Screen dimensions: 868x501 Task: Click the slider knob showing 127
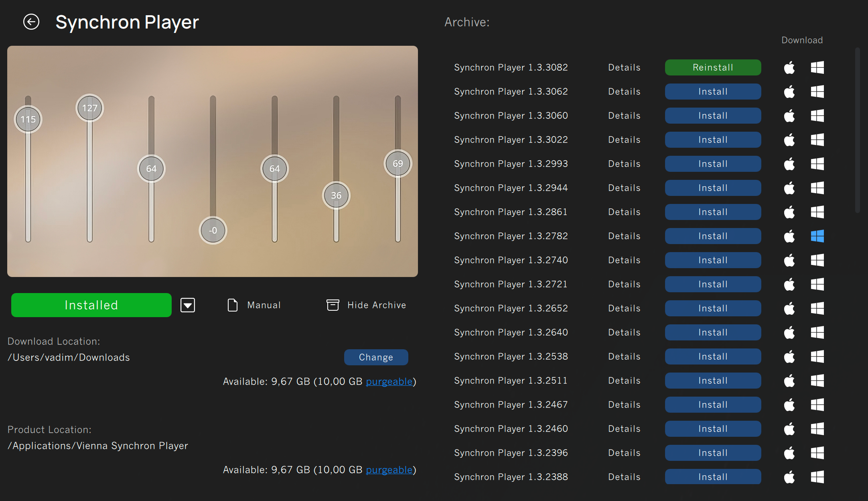[90, 108]
